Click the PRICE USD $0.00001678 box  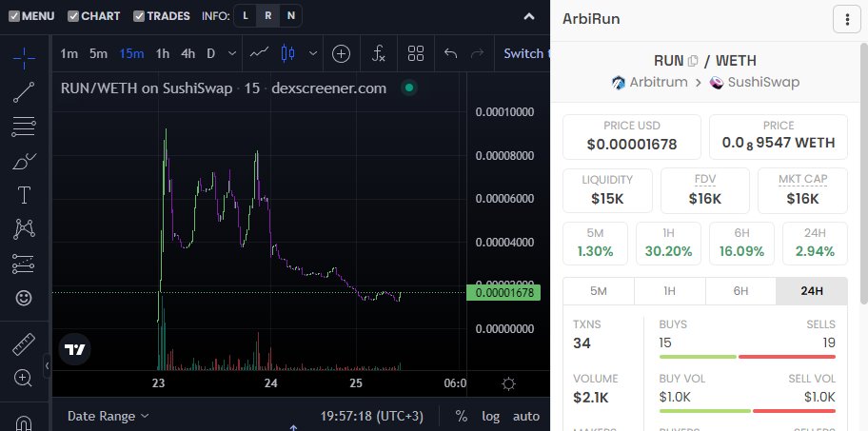pos(632,137)
